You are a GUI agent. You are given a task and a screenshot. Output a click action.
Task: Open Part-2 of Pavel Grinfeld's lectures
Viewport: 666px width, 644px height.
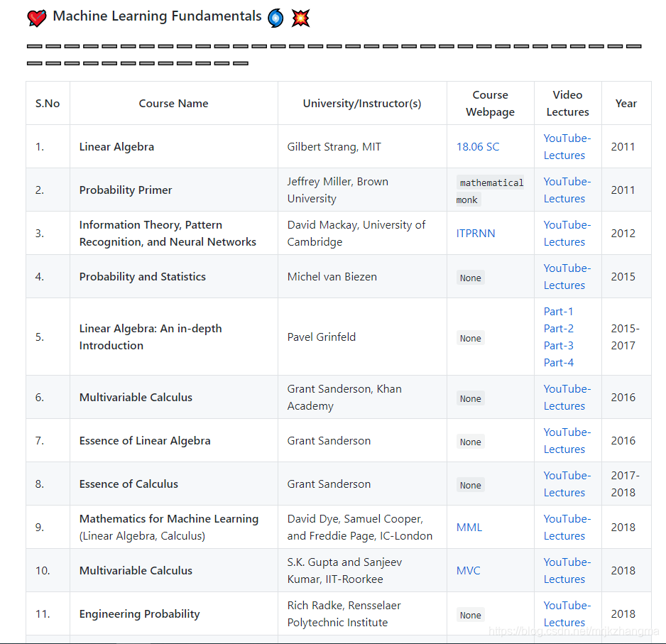pyautogui.click(x=559, y=328)
